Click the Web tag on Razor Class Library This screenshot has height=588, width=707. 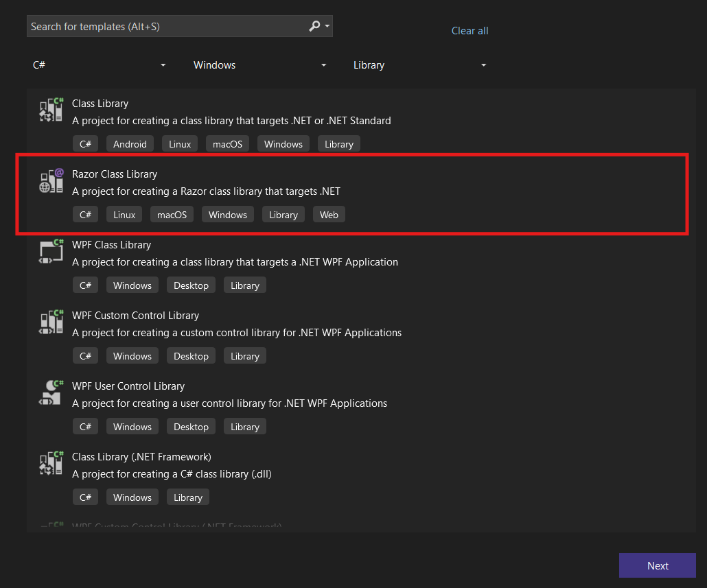pos(329,215)
